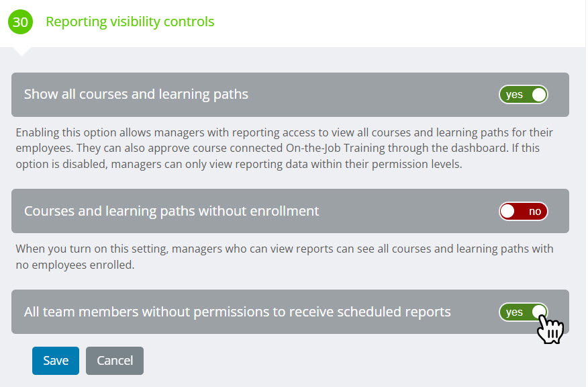588x387 pixels.
Task: Click the white knob on the scheduled reports switch
Action: coord(539,312)
